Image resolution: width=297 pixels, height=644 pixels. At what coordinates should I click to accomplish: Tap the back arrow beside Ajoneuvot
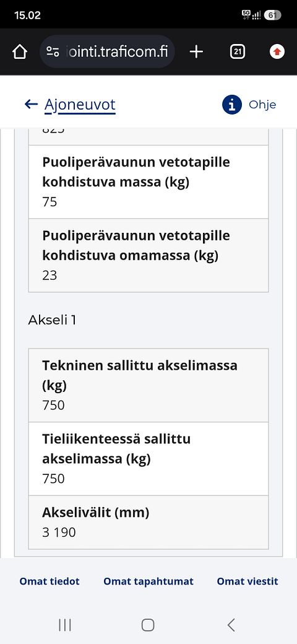31,104
